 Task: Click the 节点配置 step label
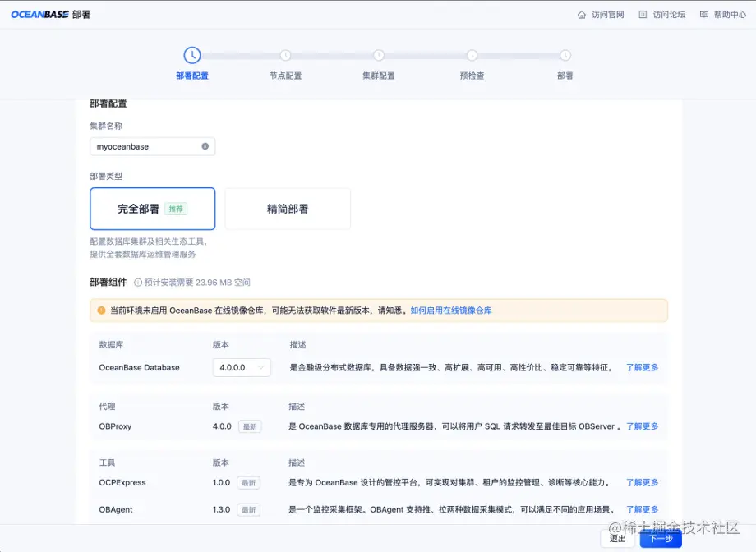285,76
